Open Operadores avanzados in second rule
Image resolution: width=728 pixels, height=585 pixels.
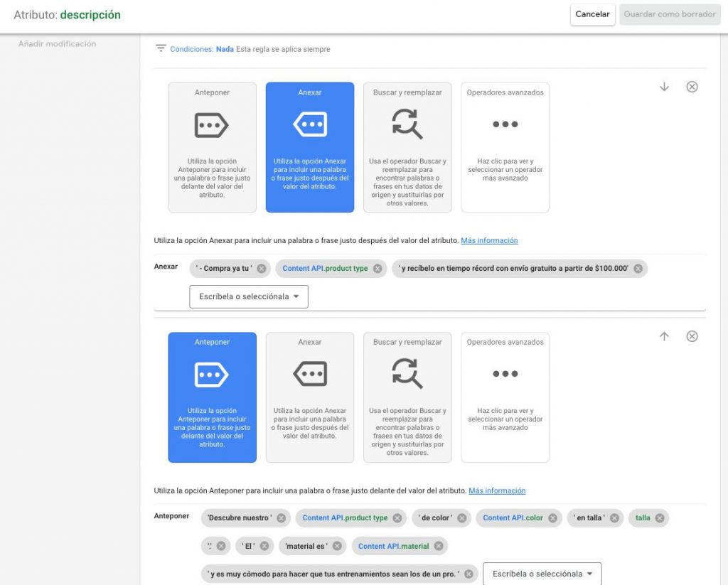(505, 397)
